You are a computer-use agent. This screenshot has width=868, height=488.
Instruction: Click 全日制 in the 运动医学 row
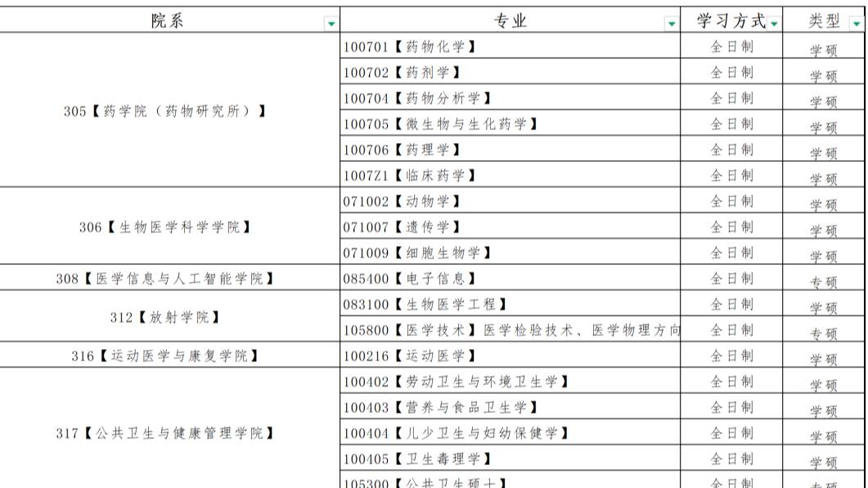pos(731,356)
